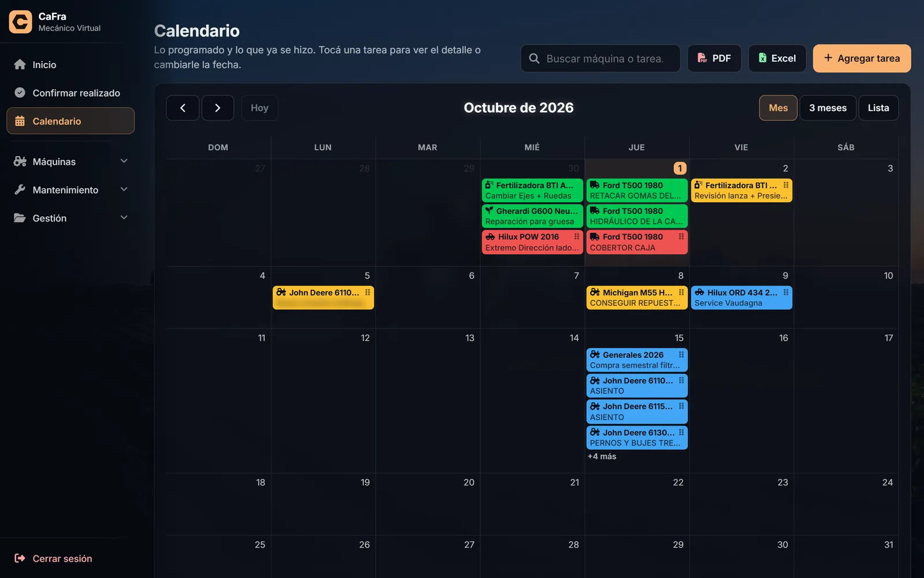This screenshot has height=578, width=924.
Task: Expand the Máquinas submenu chevron
Action: click(x=124, y=161)
